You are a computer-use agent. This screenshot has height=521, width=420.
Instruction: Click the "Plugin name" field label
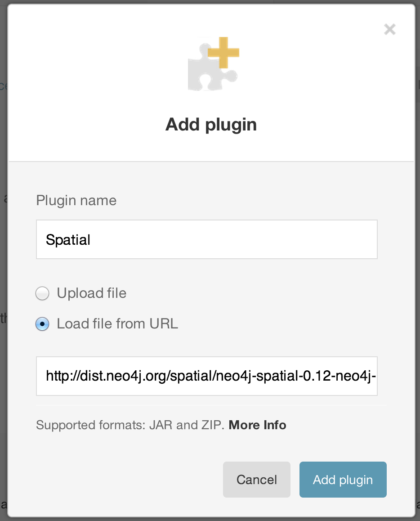pyautogui.click(x=76, y=200)
